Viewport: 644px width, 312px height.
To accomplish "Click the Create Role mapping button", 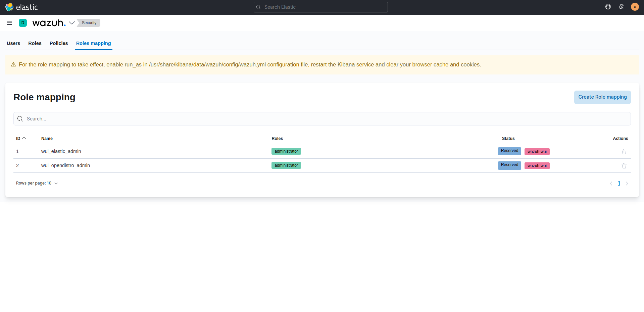I will (602, 97).
